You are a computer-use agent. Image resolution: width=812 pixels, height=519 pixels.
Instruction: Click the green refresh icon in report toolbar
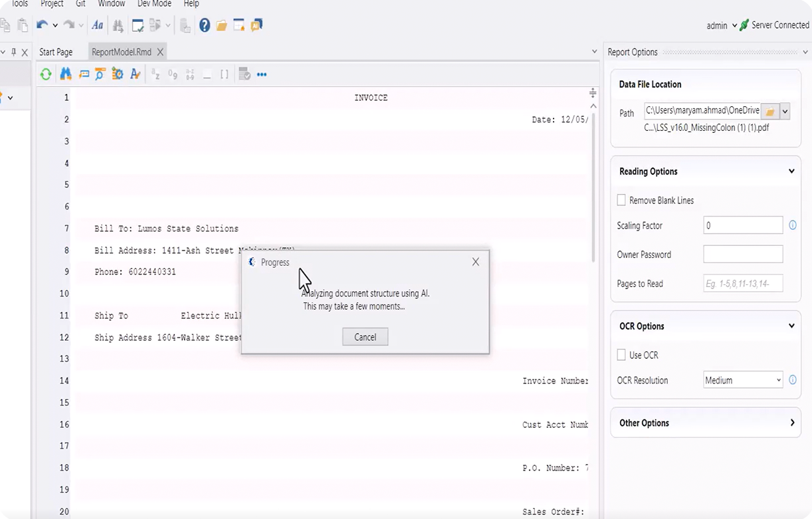click(x=46, y=74)
